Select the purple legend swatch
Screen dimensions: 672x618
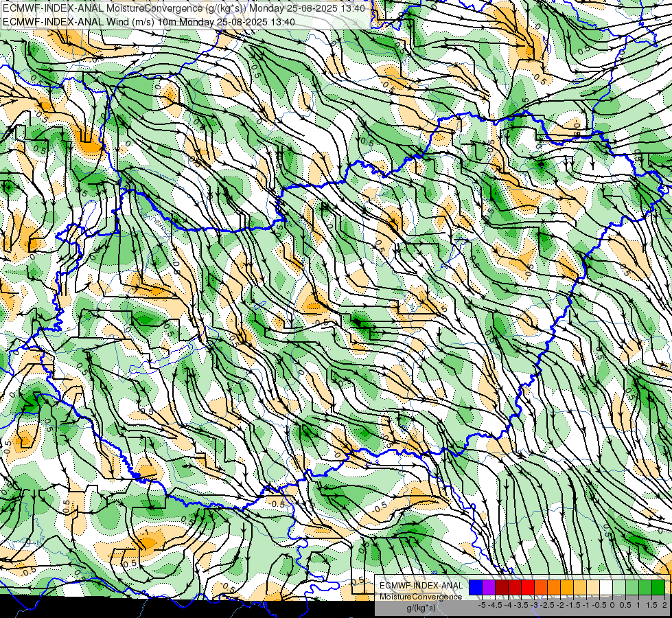coord(489,587)
